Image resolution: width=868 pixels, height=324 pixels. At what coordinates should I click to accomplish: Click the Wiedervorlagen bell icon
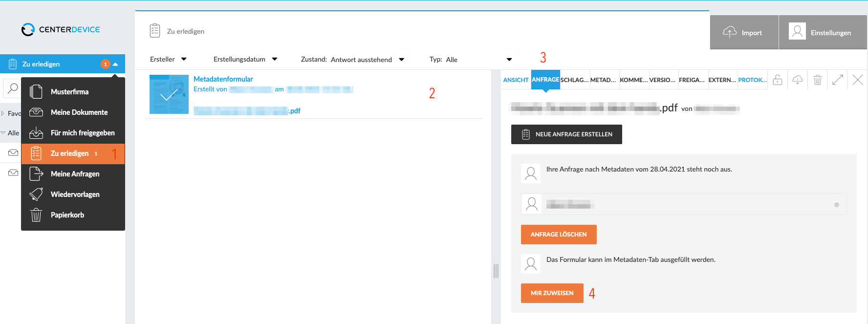(x=36, y=194)
